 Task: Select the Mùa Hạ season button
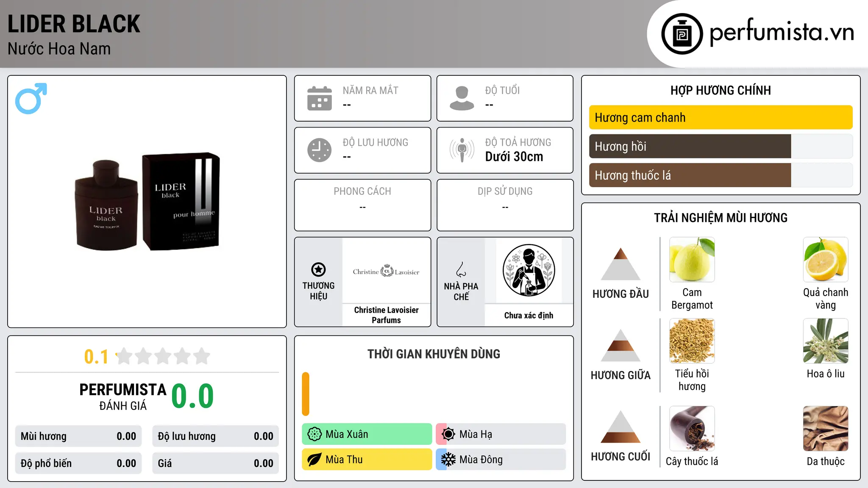point(501,434)
